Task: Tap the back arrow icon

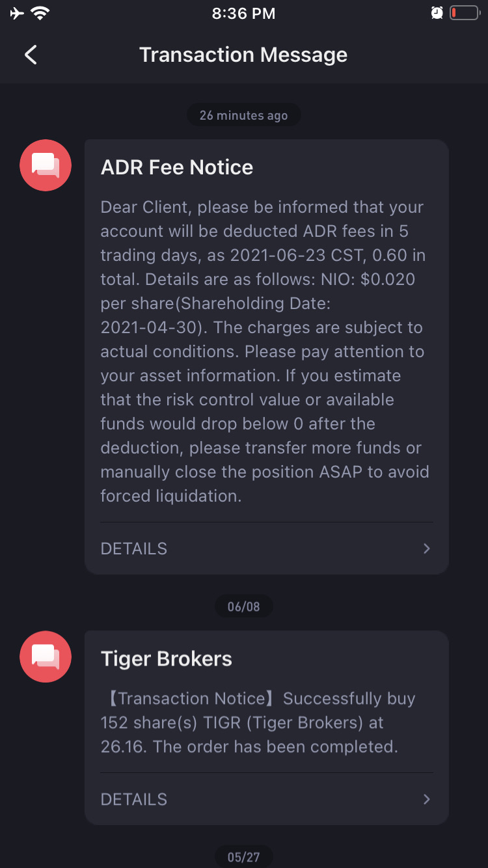Action: 31,55
